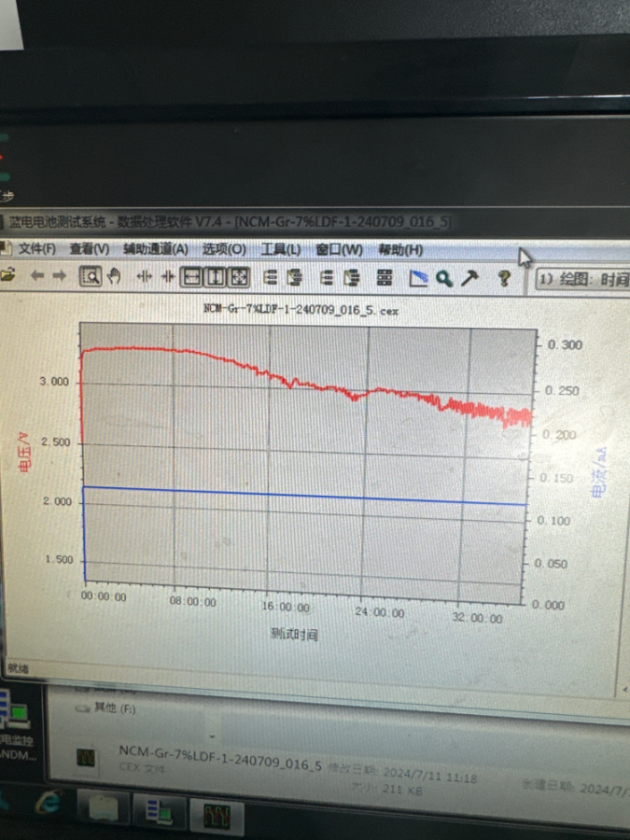
Task: Click the 测试时间 x-axis label
Action: click(294, 635)
